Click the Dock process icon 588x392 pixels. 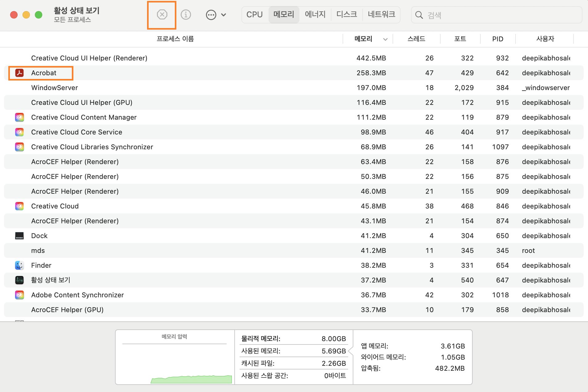point(19,236)
